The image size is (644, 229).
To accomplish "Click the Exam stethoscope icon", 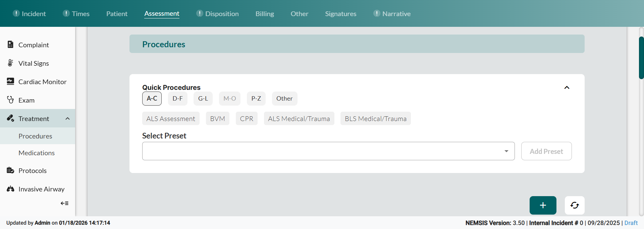I will click(10, 100).
